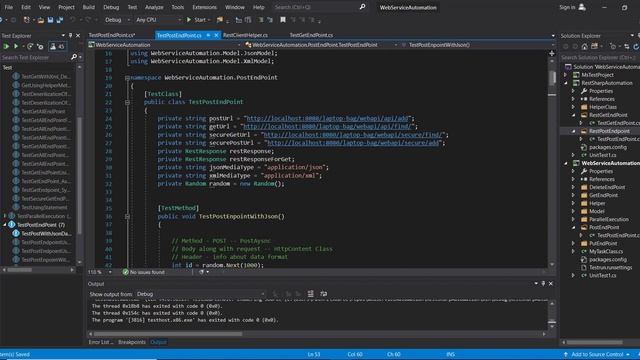Toggle the pin on the TestPostEndPoint.cs tab
640x360 pixels.
(x=208, y=36)
